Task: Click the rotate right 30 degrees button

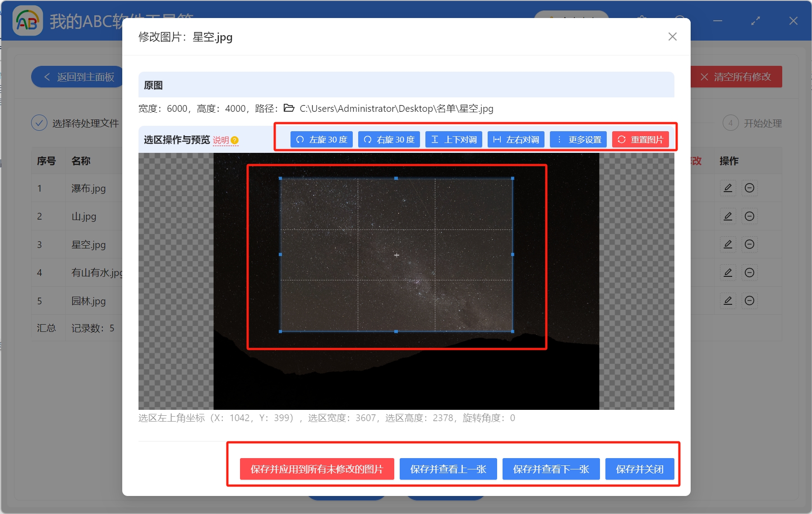Action: 389,140
